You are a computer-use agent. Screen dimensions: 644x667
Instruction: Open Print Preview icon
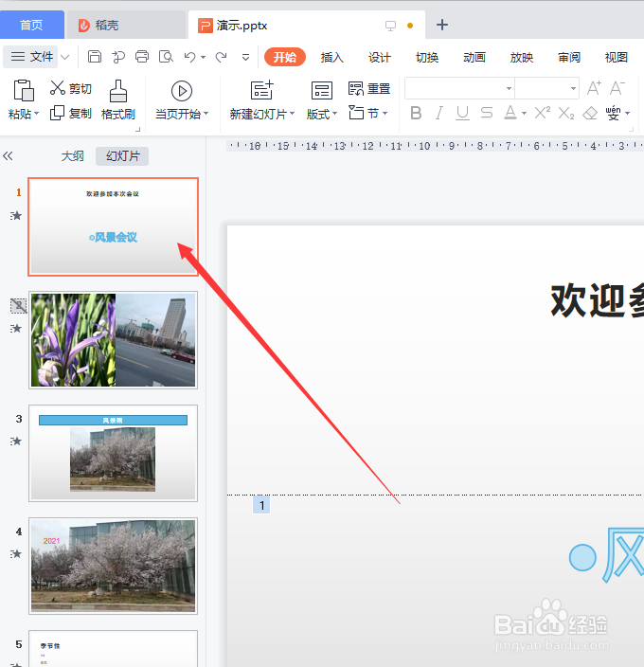pyautogui.click(x=166, y=56)
